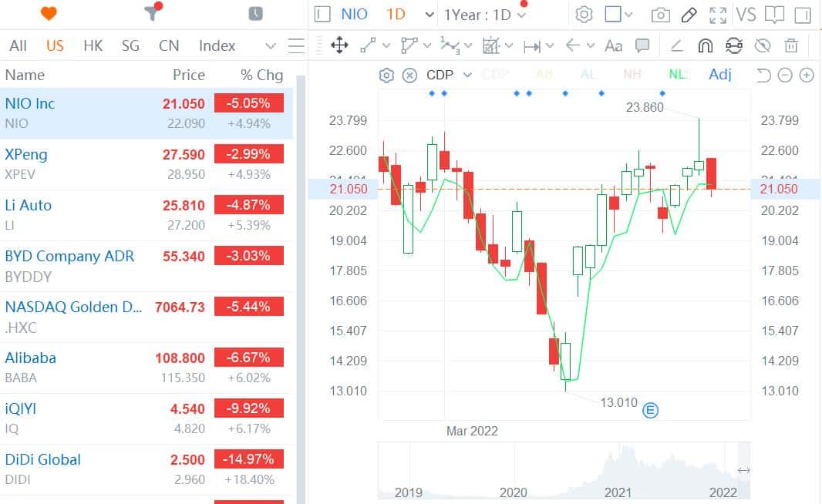Viewport: 822px width, 504px height.
Task: Add a text annotation with Aa tool
Action: (x=614, y=46)
